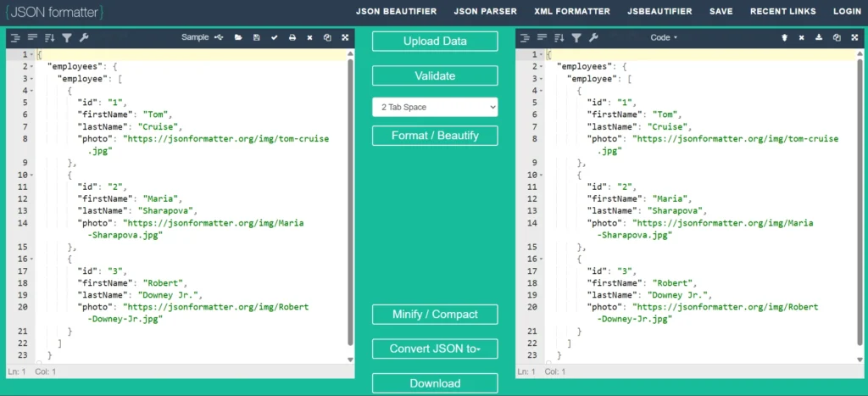The image size is (868, 396).
Task: Click the filter funnel icon in right editor
Action: 576,37
